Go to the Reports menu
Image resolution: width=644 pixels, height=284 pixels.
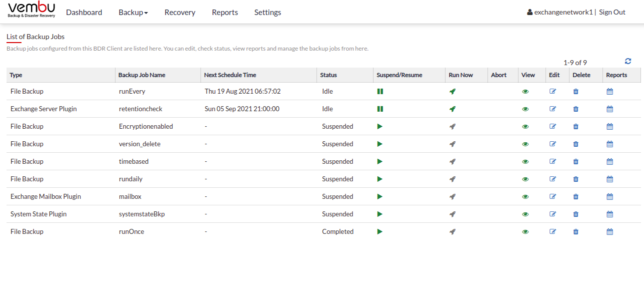pyautogui.click(x=225, y=13)
